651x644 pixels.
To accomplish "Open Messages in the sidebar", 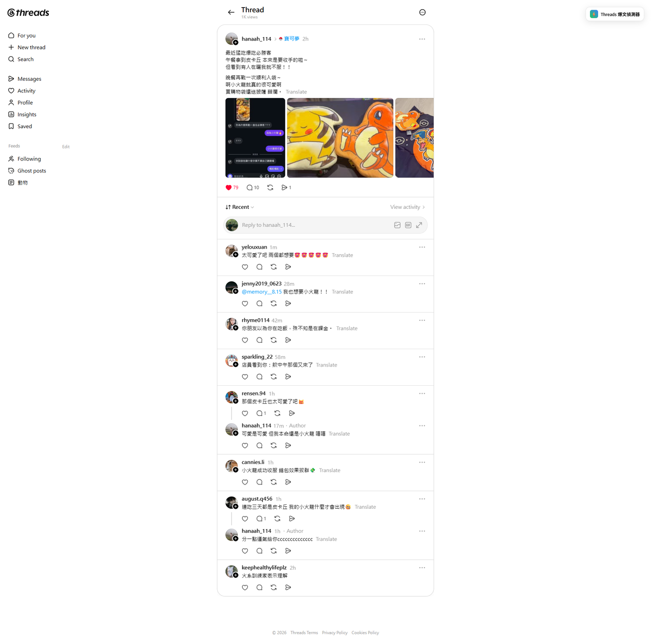I will [24, 79].
